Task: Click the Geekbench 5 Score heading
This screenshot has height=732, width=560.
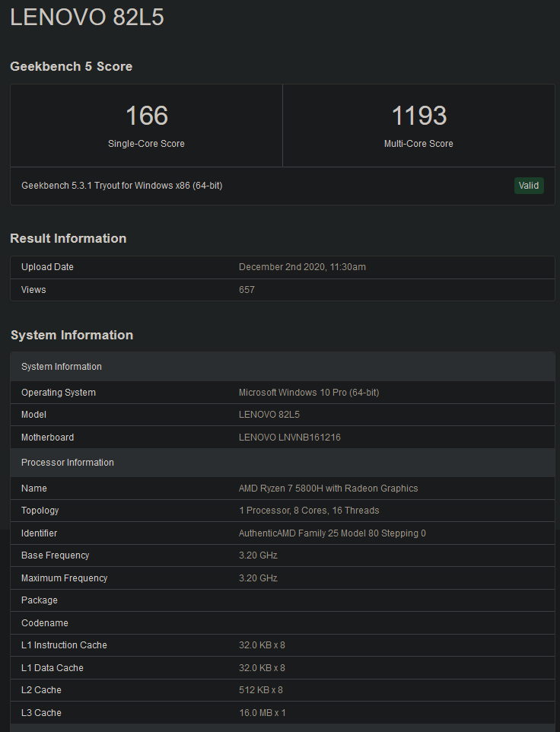Action: pyautogui.click(x=72, y=67)
